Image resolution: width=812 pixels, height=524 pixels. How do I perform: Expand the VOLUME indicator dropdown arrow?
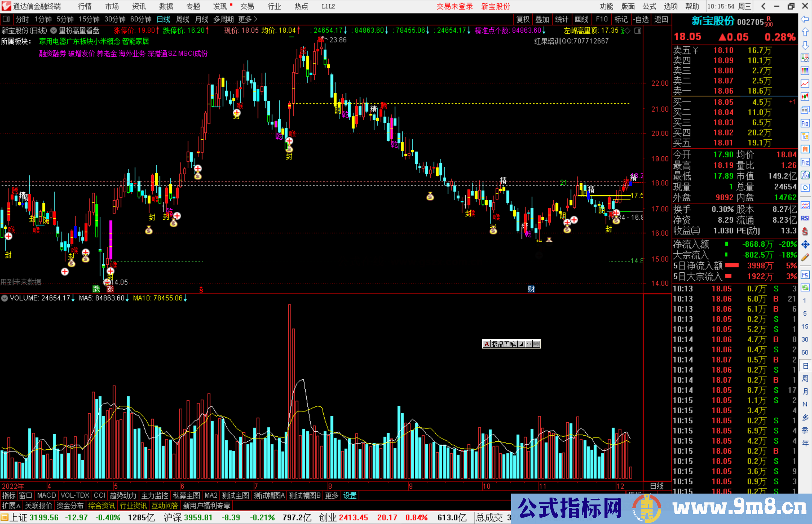[x=5, y=298]
